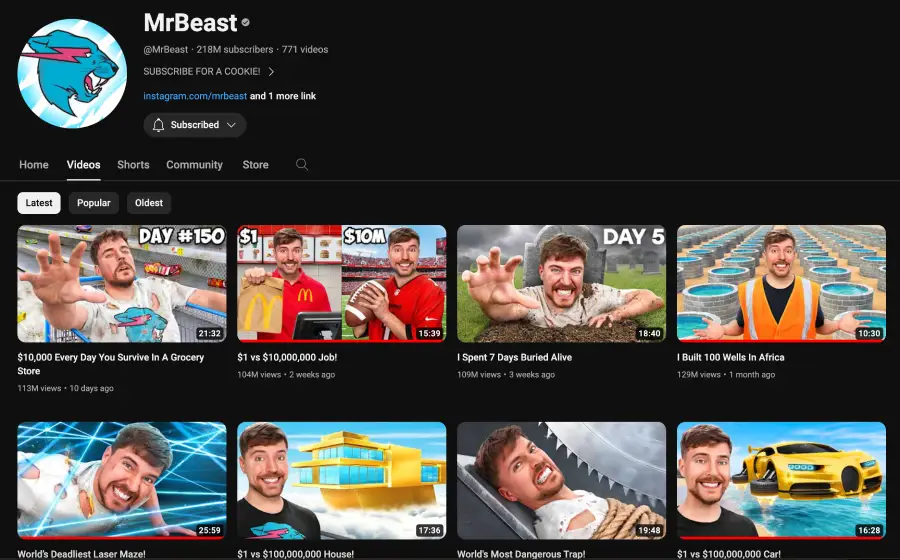This screenshot has height=560, width=900.
Task: Click the 10:30 duration badge
Action: (868, 333)
